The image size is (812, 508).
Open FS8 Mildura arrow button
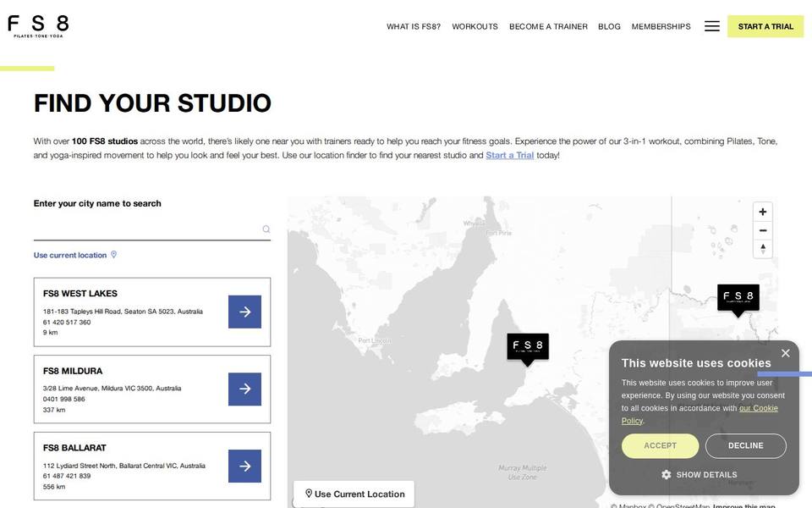pyautogui.click(x=244, y=389)
